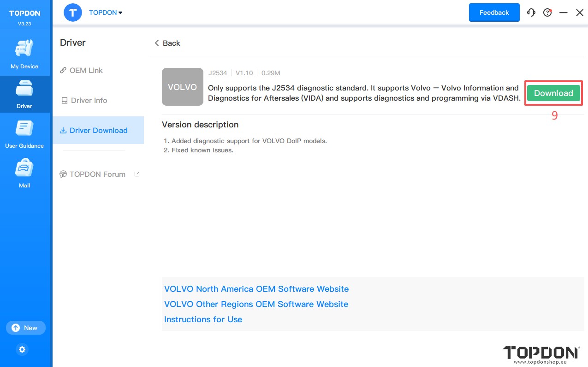
Task: Open the My Device section
Action: coord(24,54)
